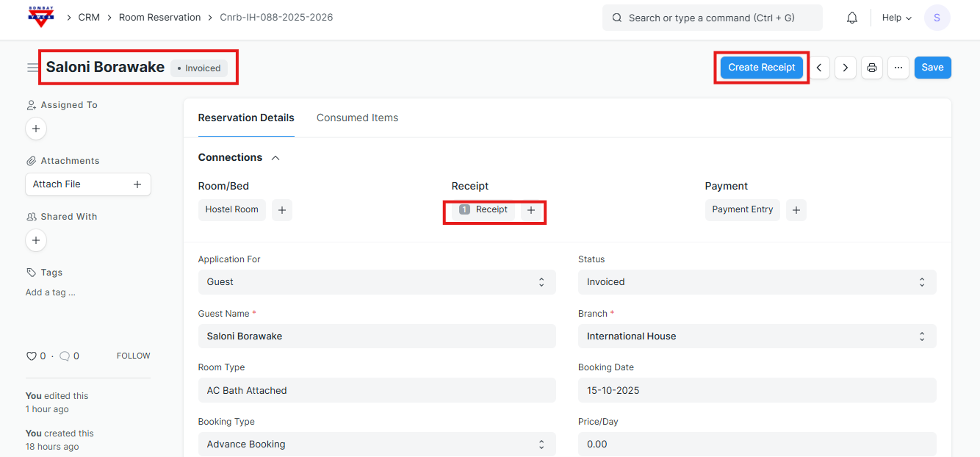This screenshot has width=980, height=457.
Task: Open the Help dropdown menu
Action: pos(896,18)
